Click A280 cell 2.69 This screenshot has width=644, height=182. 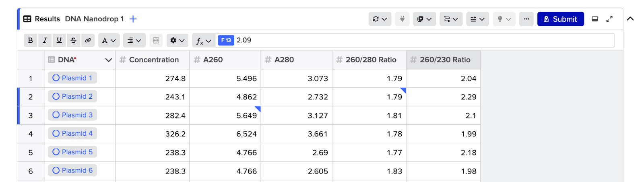tap(297, 153)
